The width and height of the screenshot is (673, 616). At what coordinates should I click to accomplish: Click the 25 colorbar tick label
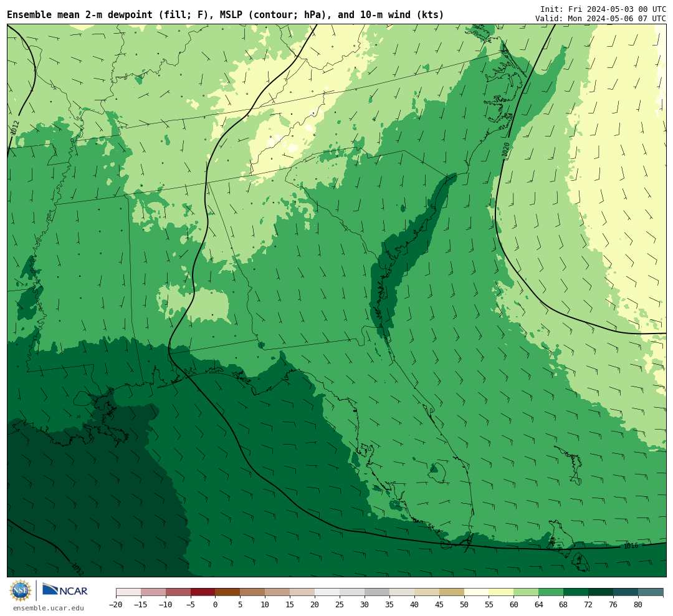click(x=340, y=605)
